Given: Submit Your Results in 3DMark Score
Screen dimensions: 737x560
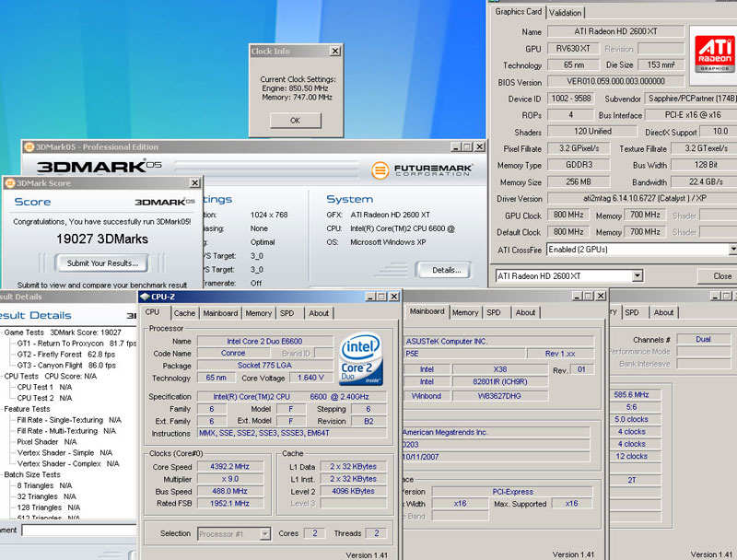Looking at the screenshot, I should tap(102, 263).
